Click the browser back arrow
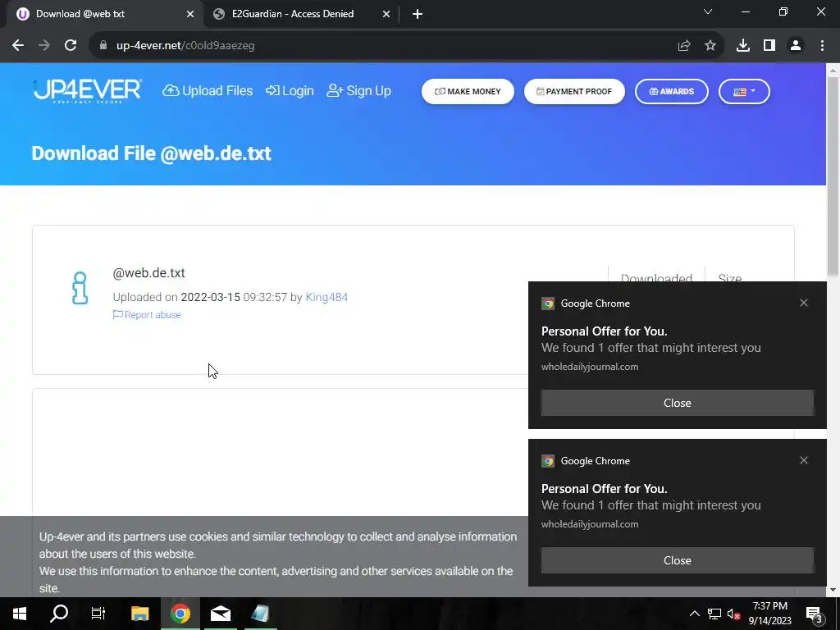Image resolution: width=840 pixels, height=630 pixels. click(18, 46)
